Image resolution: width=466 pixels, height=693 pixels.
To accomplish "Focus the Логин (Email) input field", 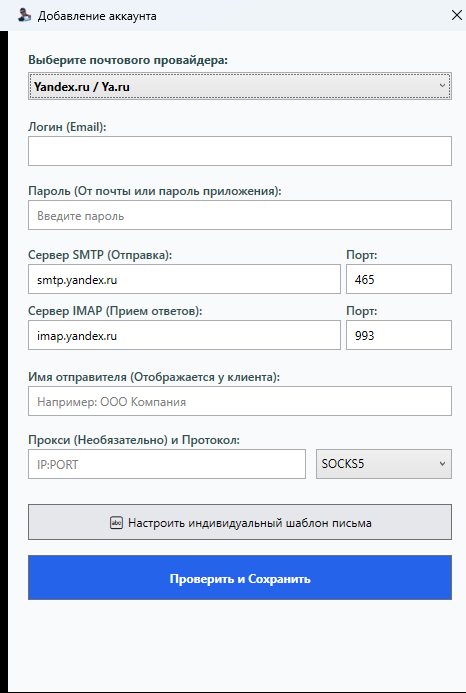I will (240, 151).
